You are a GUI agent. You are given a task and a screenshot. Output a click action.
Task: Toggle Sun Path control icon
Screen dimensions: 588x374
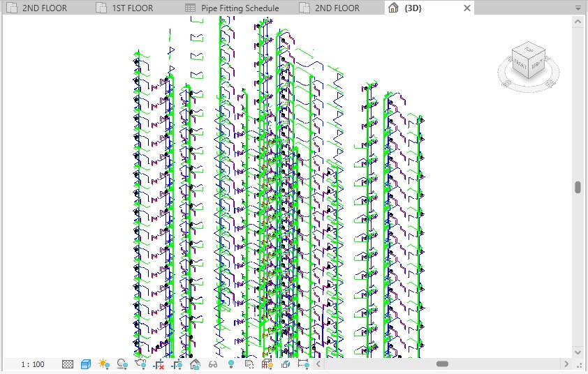click(104, 364)
